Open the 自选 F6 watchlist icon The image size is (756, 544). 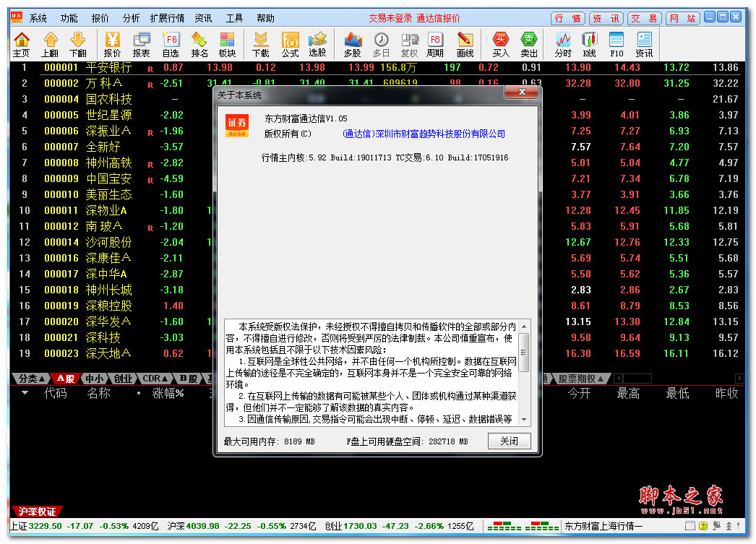pos(171,44)
